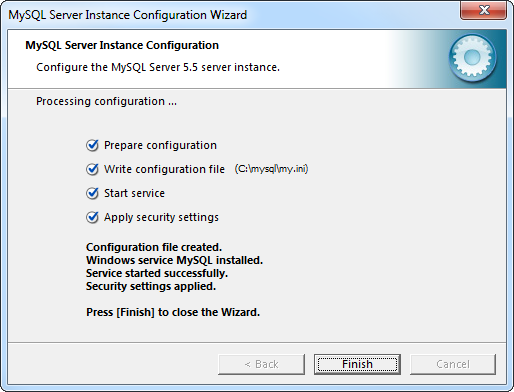Click 'Windows service MySQL installed.' line
Image resolution: width=514 pixels, height=392 pixels.
pos(174,260)
